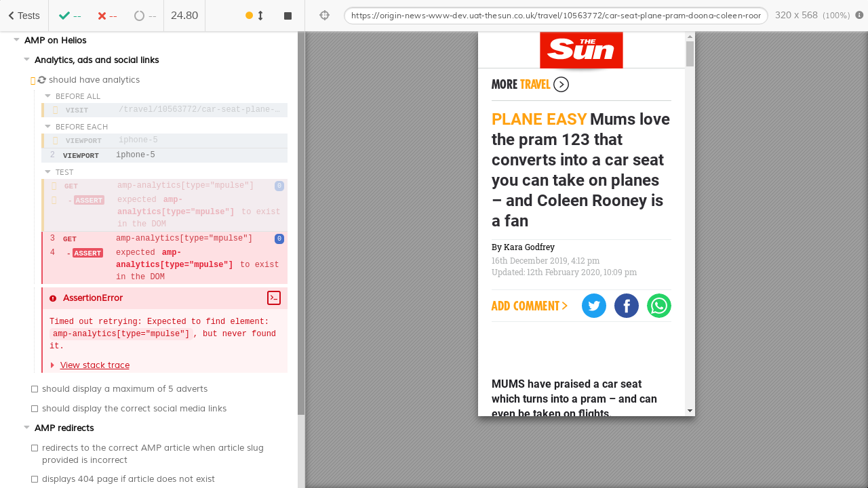Collapse the AMP redirects suite
Image resolution: width=868 pixels, height=488 pixels.
(x=27, y=428)
